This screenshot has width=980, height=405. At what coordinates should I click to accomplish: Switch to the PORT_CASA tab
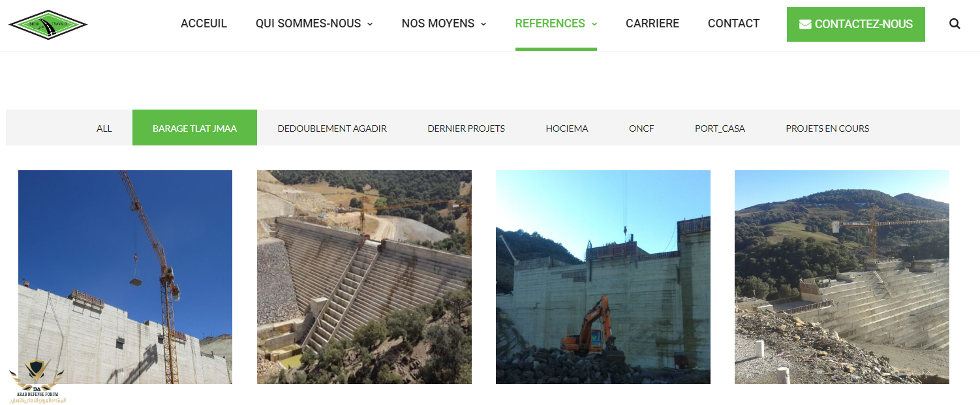[x=720, y=128]
